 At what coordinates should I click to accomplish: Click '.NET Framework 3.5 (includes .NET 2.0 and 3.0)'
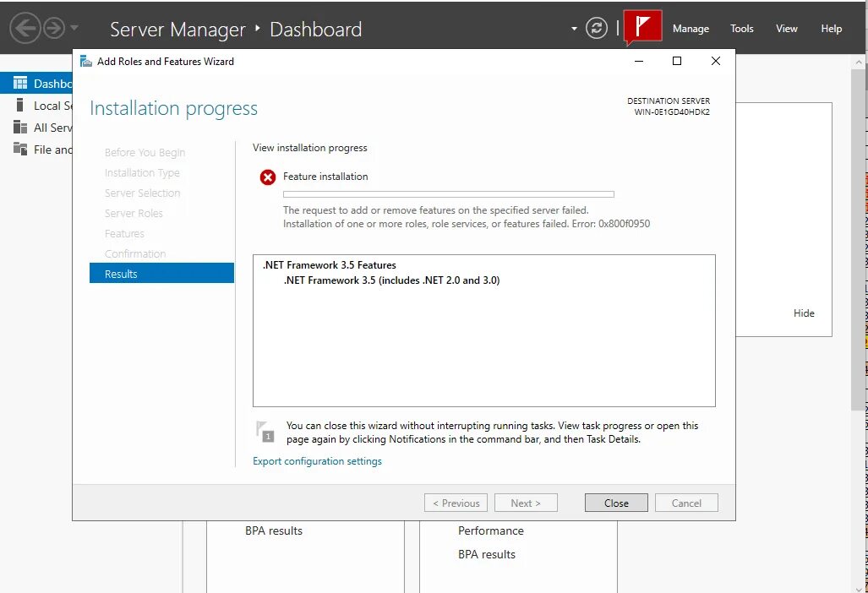(x=391, y=280)
